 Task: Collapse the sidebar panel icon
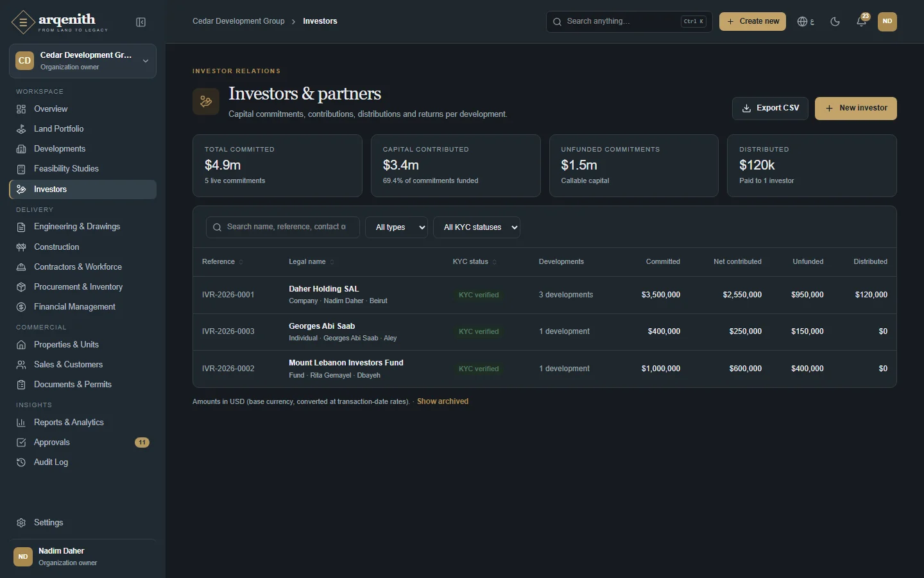click(141, 22)
